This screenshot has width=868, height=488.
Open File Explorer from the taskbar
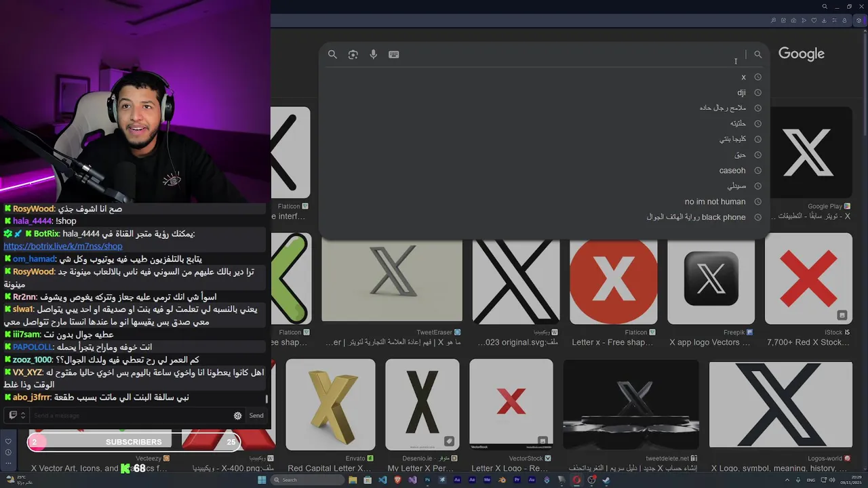[x=353, y=480]
